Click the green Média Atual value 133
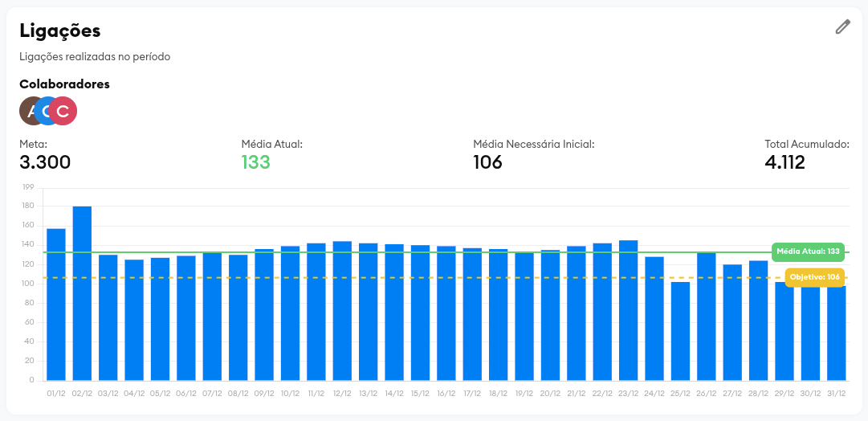This screenshot has height=421, width=868. click(255, 162)
